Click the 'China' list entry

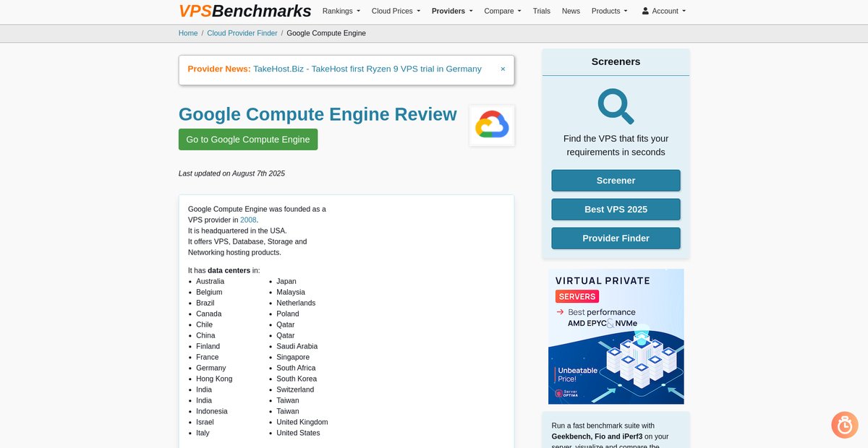coord(205,335)
